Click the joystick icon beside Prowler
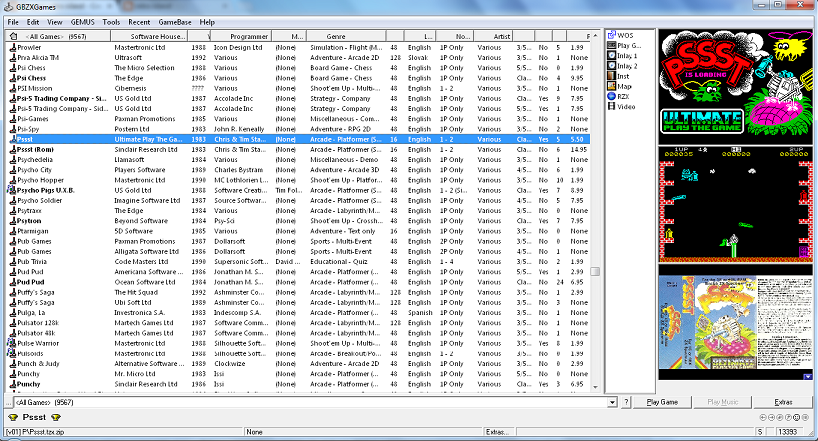818x441 pixels. (x=13, y=47)
